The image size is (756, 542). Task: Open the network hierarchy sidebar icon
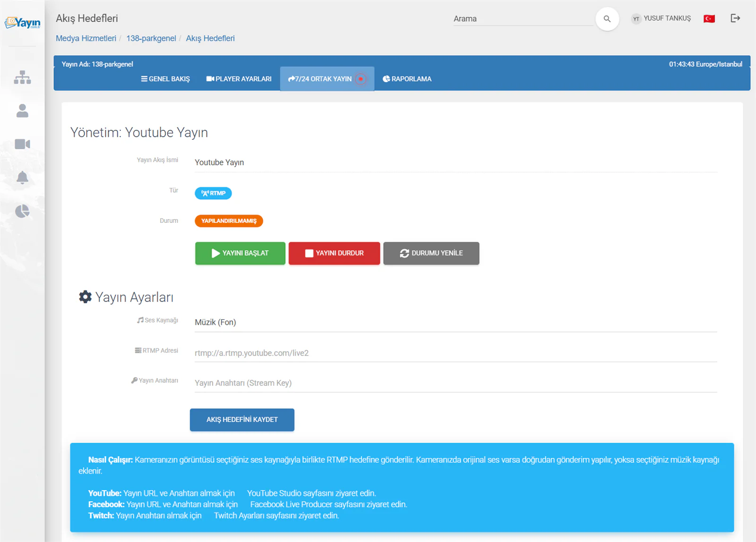point(22,77)
